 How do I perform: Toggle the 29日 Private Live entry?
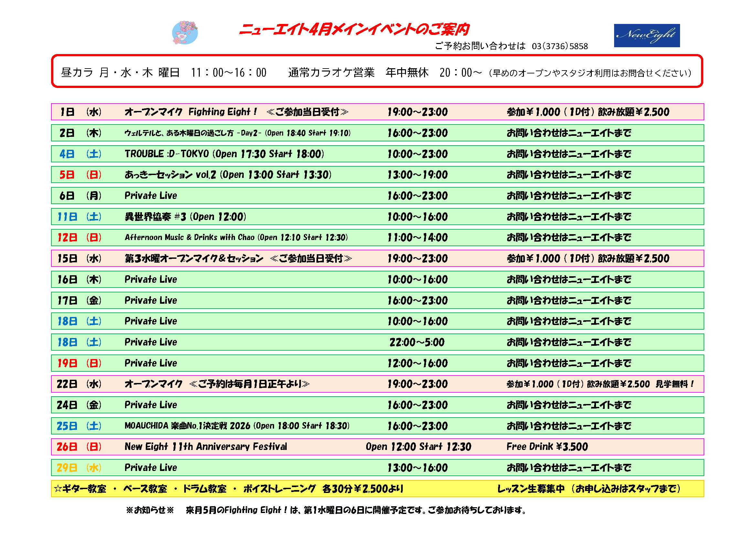coord(378,467)
